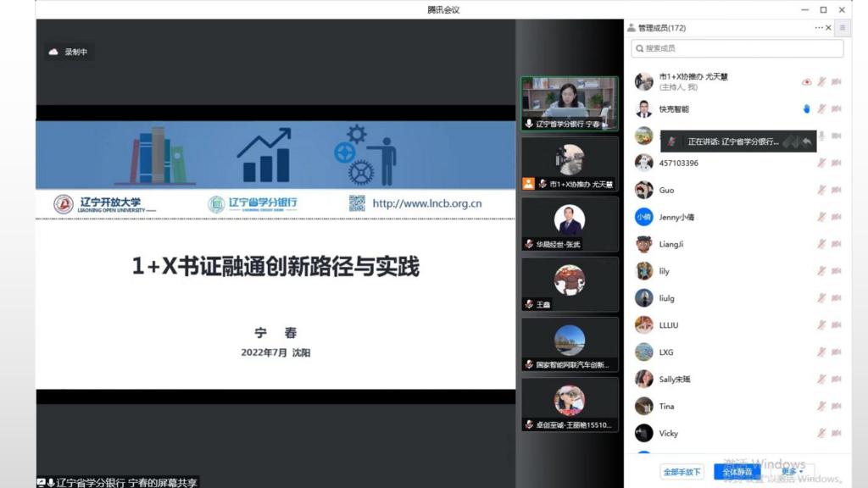
Task: Select the 王鑫 participant video tile
Action: pos(569,284)
